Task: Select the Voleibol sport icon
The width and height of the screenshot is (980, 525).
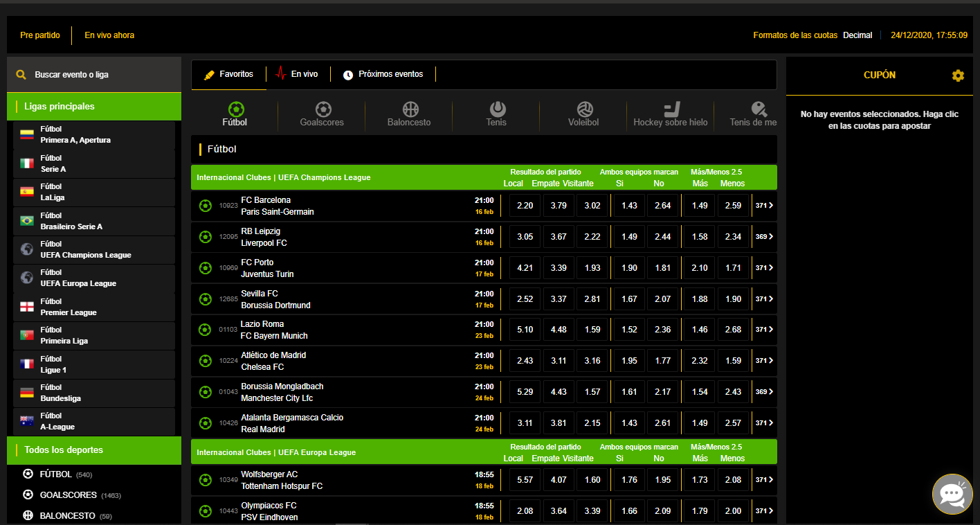Action: click(x=585, y=109)
